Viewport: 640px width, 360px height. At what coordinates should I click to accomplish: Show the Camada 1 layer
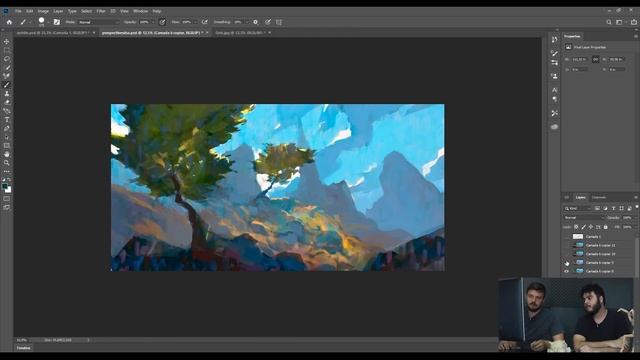tap(566, 237)
